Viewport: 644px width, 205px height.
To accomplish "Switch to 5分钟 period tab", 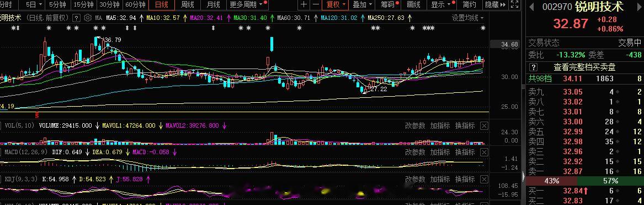I will (57, 5).
